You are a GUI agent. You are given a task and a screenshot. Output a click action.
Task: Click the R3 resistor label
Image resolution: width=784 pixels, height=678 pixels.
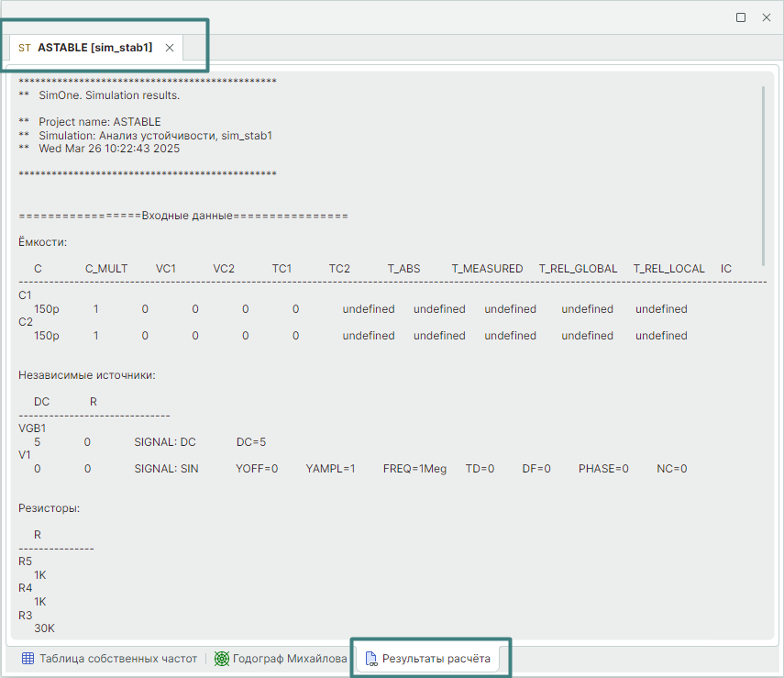click(x=25, y=615)
